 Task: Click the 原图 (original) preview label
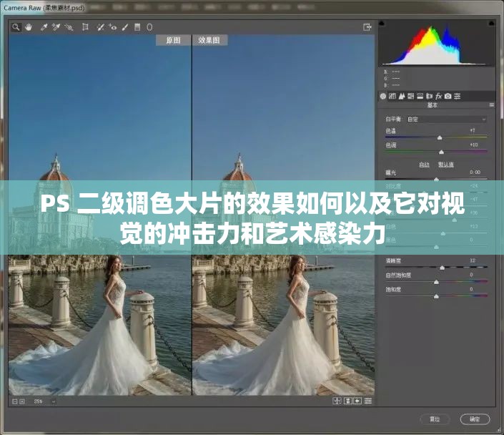(173, 40)
